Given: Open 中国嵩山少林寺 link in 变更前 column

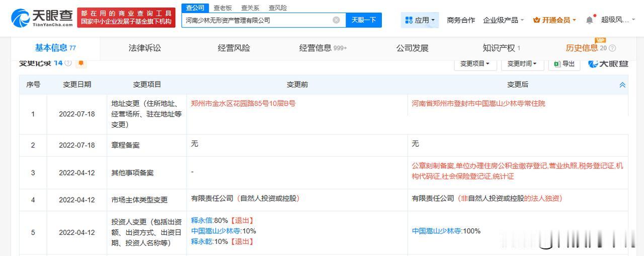Looking at the screenshot, I should [216, 231].
